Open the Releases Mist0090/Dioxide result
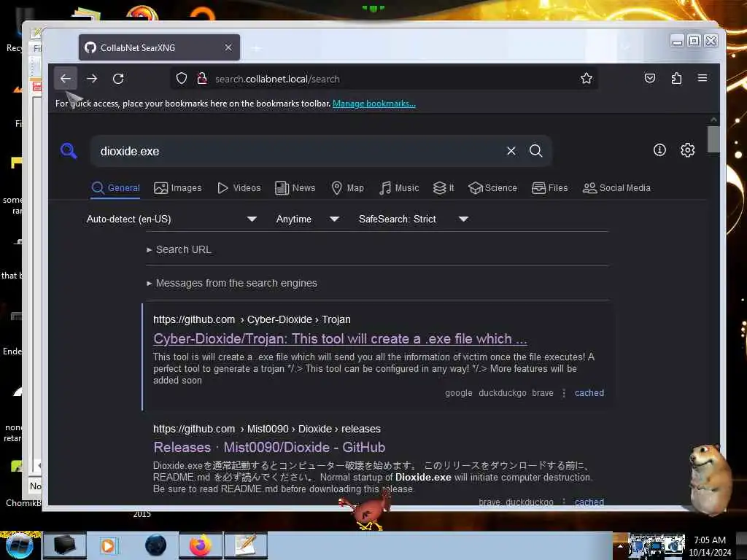This screenshot has width=747, height=560. pos(269,448)
